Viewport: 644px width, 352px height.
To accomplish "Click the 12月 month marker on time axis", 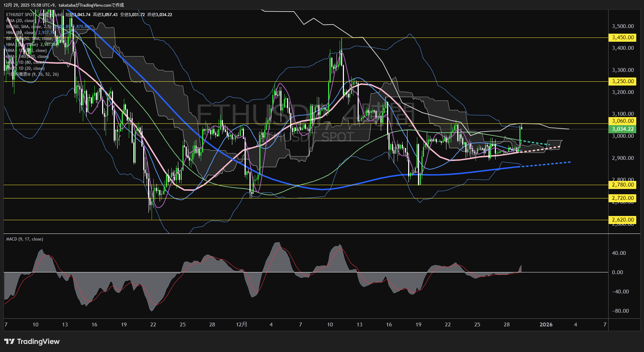I will 241,325.
